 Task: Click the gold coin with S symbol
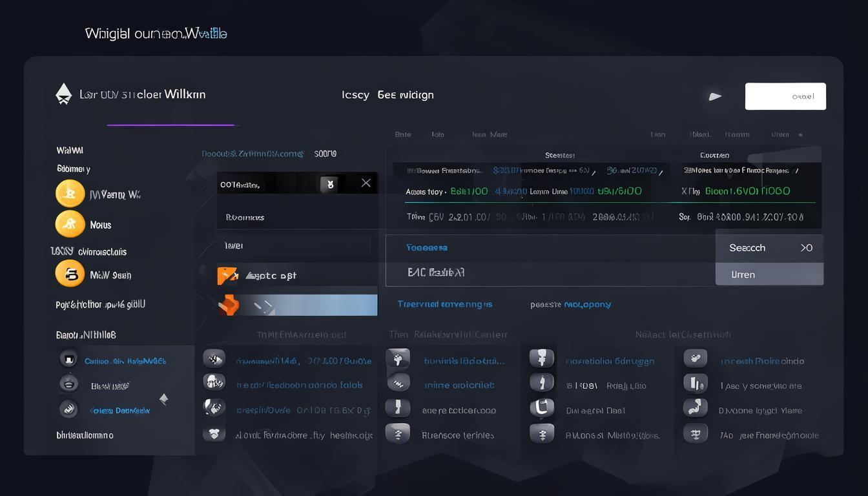(x=70, y=274)
